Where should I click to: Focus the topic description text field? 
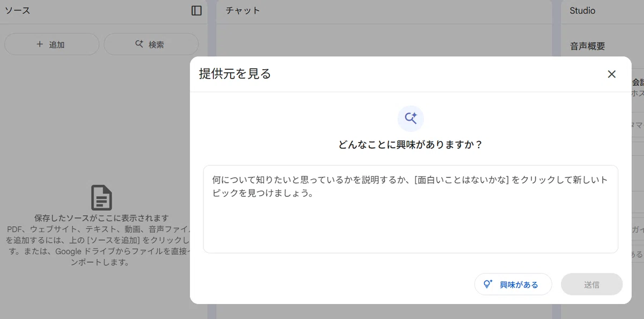[411, 209]
